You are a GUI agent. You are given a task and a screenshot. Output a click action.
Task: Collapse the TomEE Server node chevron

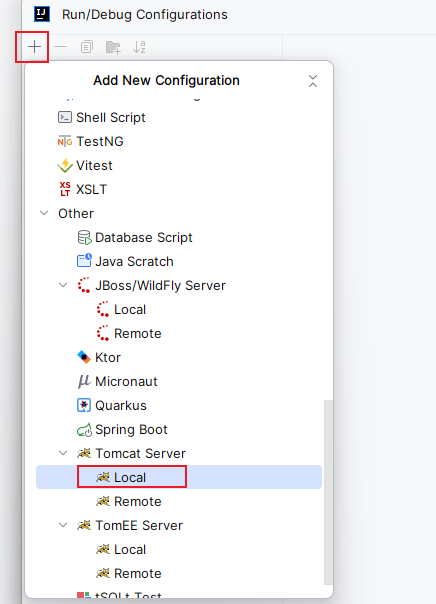[x=63, y=525]
